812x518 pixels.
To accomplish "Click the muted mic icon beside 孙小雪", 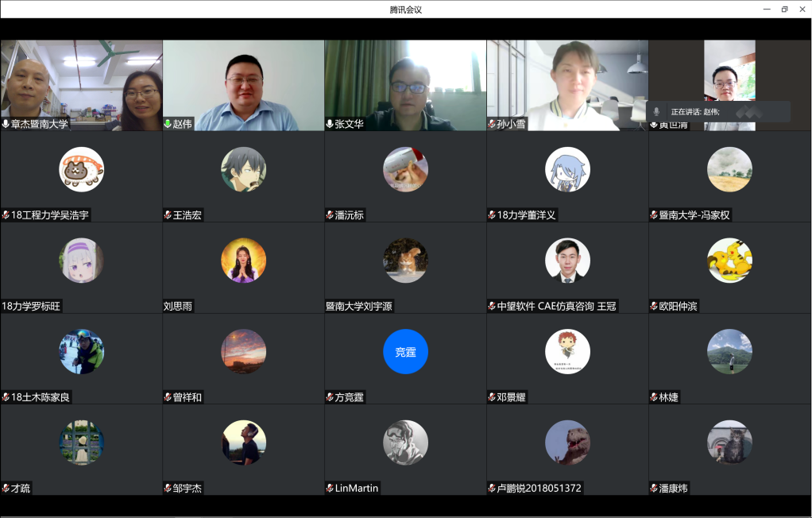I will pos(492,124).
